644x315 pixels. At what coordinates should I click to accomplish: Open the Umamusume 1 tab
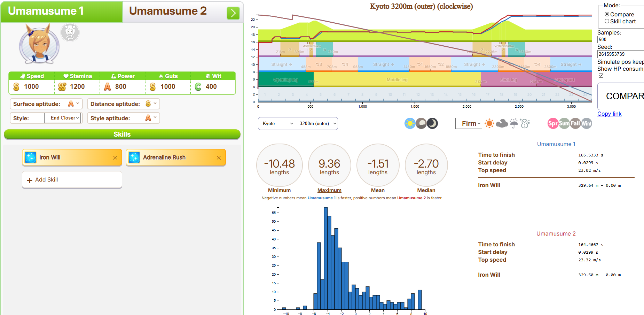coord(62,11)
